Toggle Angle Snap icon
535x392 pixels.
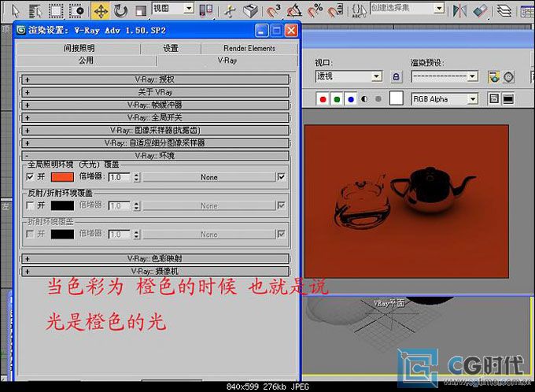(x=294, y=10)
